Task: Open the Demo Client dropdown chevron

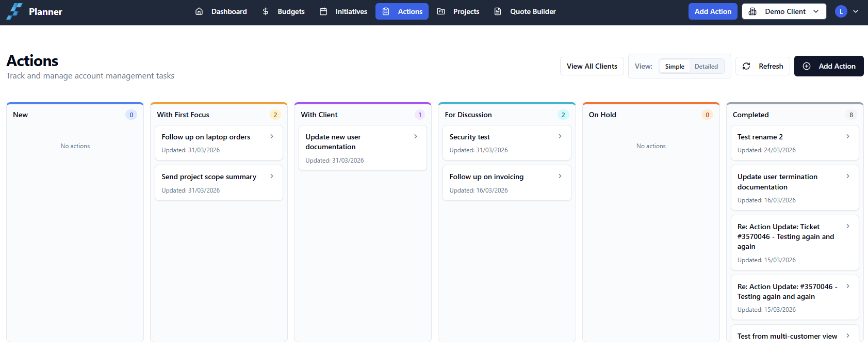Action: click(816, 11)
